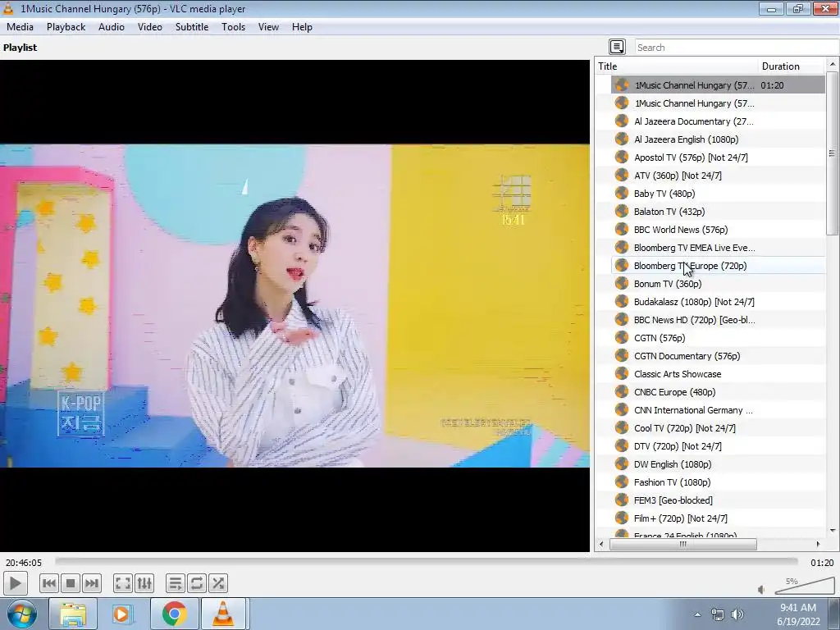
Task: Click the globe icon beside Baby TV
Action: 622,193
